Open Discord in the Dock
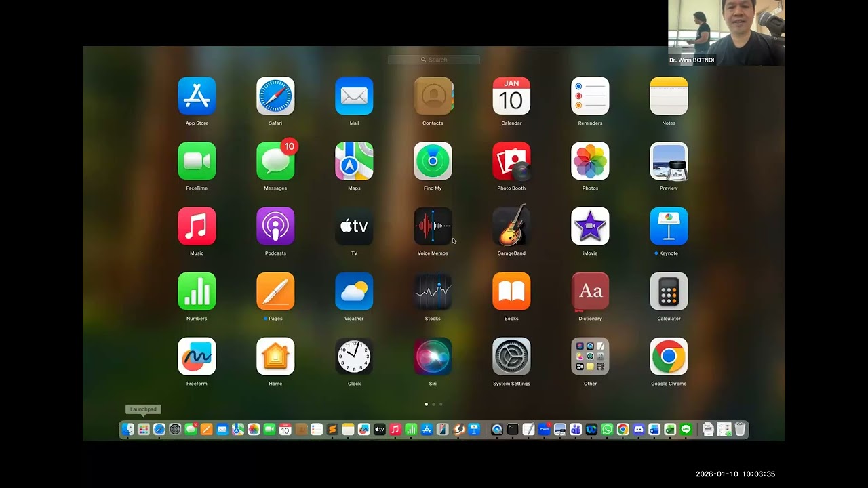 639,429
